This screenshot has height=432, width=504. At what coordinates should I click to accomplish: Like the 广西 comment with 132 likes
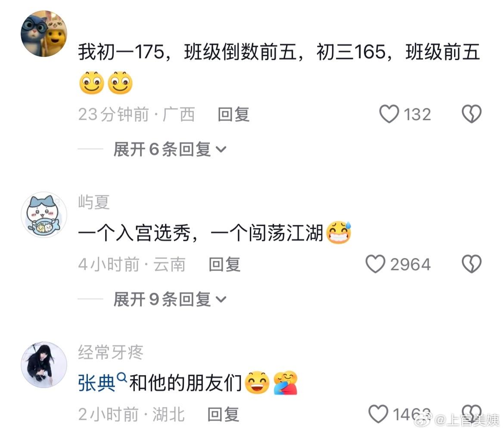pyautogui.click(x=389, y=114)
